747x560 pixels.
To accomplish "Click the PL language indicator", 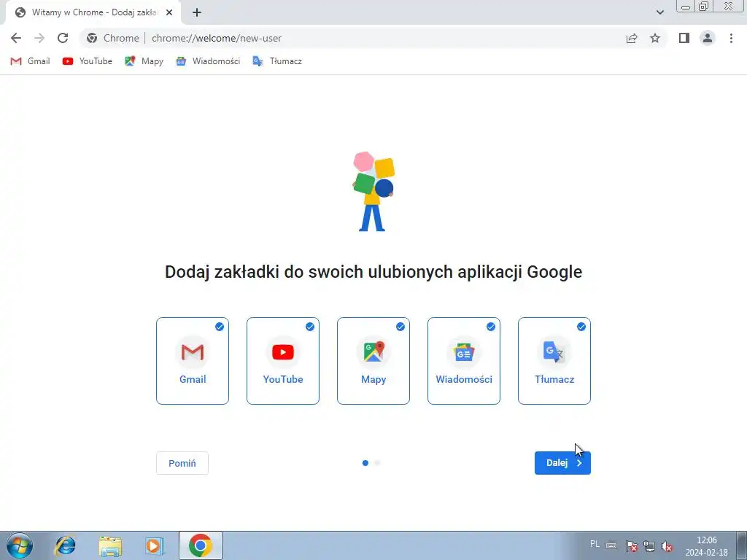I will (595, 544).
